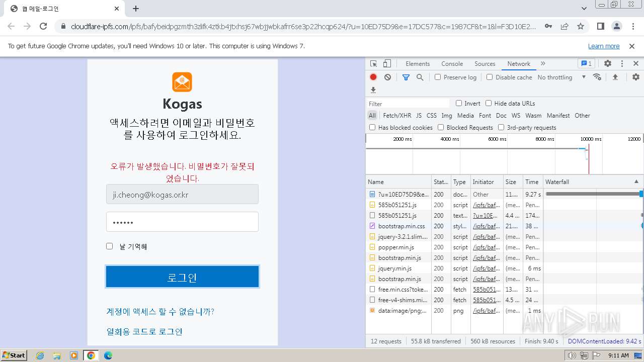The width and height of the screenshot is (644, 362).
Task: Toggle Waterfall column sort arrow
Action: tap(636, 182)
